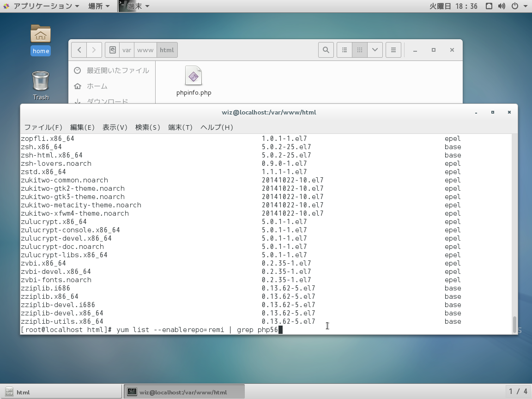The image size is (532, 399).
Task: Open the 検索(S) terminal menu
Action: click(x=147, y=127)
